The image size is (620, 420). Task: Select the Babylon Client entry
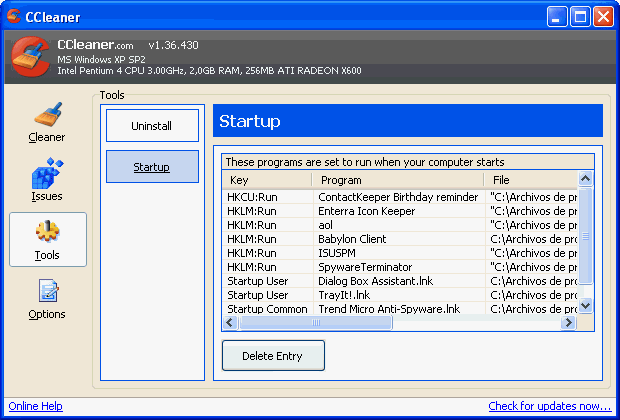pos(352,239)
